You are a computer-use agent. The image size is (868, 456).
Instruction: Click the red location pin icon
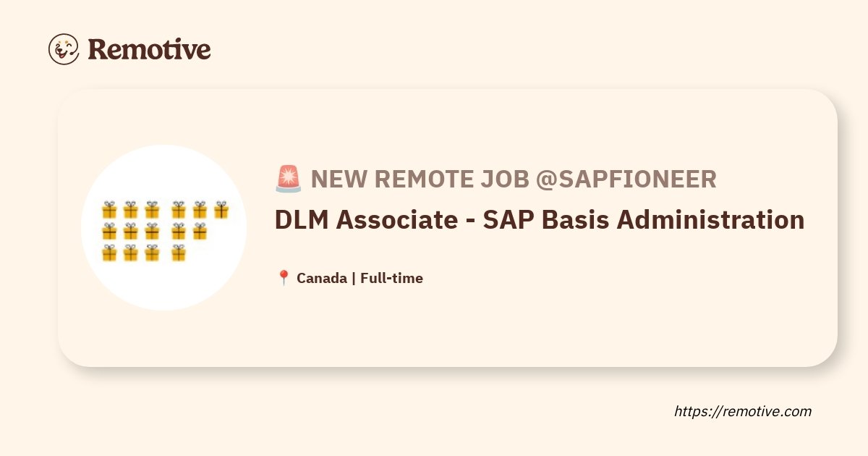pos(284,278)
